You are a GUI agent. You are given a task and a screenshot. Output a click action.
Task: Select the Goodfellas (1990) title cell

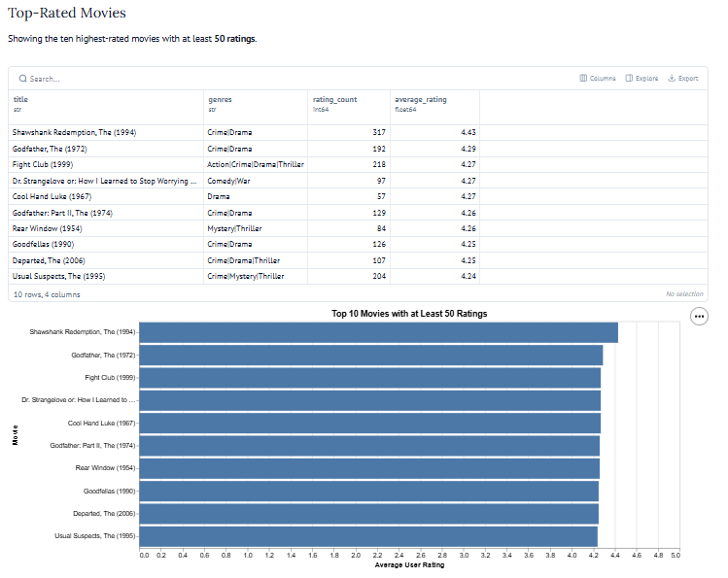pos(106,245)
